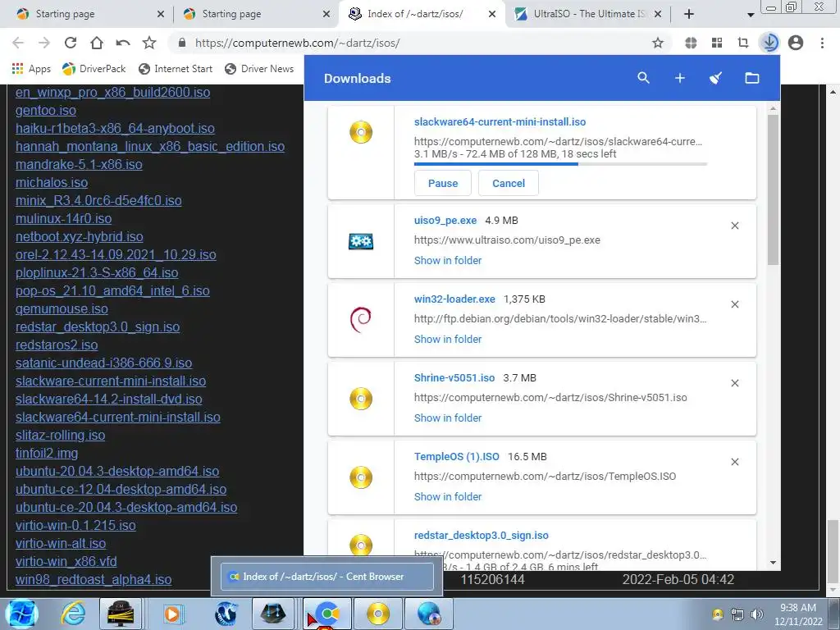This screenshot has height=630, width=840.
Task: Click Cent Browser window preview thumbnail
Action: [x=326, y=577]
